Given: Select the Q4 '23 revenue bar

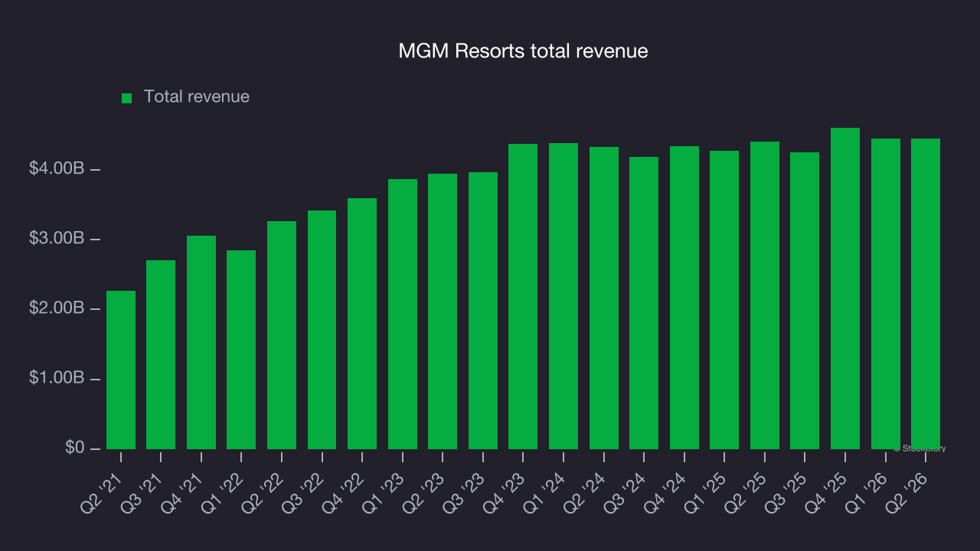Looking at the screenshot, I should click(523, 296).
